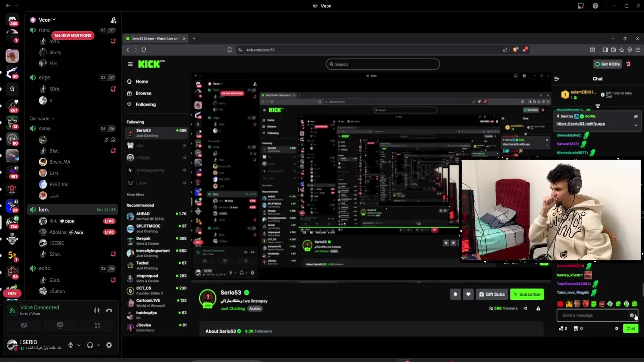This screenshot has height=362, width=644.
Task: Follow Serio53 with the heart button
Action: coord(468,294)
